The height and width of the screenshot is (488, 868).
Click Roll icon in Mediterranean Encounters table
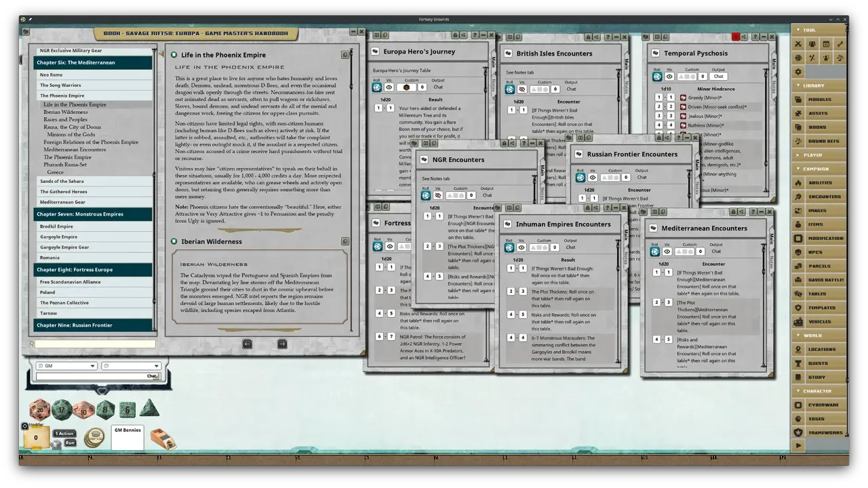(654, 251)
